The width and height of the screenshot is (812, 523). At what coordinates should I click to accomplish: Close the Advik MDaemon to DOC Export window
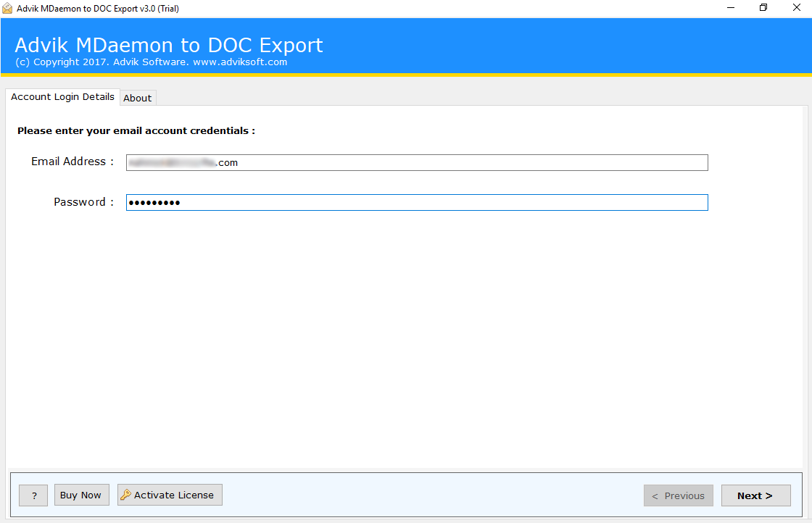point(797,8)
